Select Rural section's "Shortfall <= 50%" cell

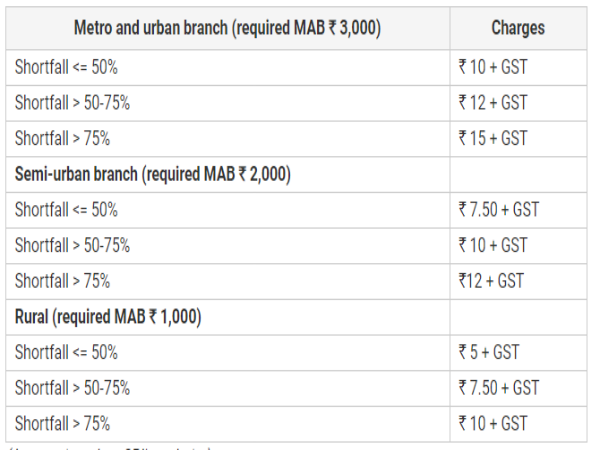[x=66, y=352]
